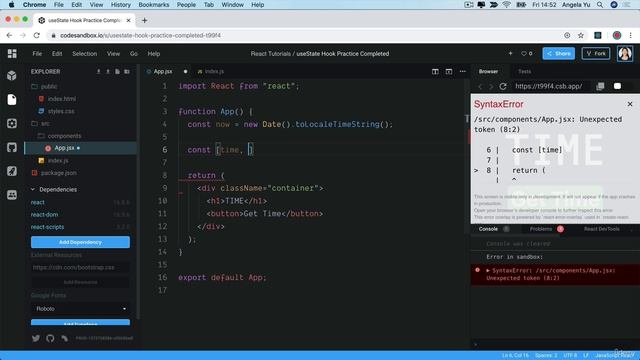Open the React DevTools tab

tap(601, 229)
